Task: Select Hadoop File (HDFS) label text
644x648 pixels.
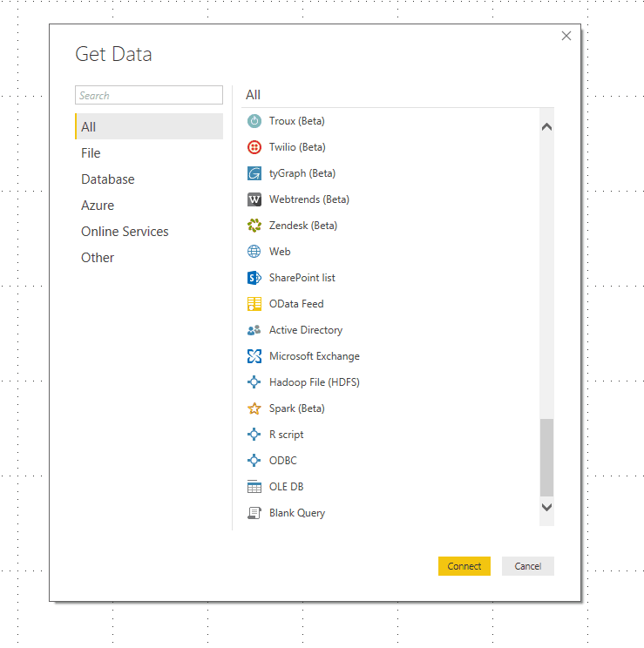Action: 314,382
